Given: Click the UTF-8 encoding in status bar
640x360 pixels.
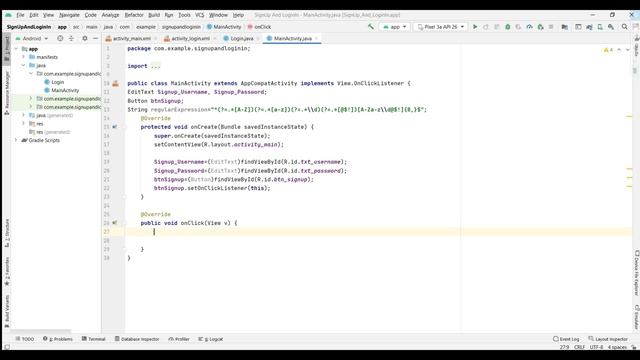Looking at the screenshot, I should [596, 347].
